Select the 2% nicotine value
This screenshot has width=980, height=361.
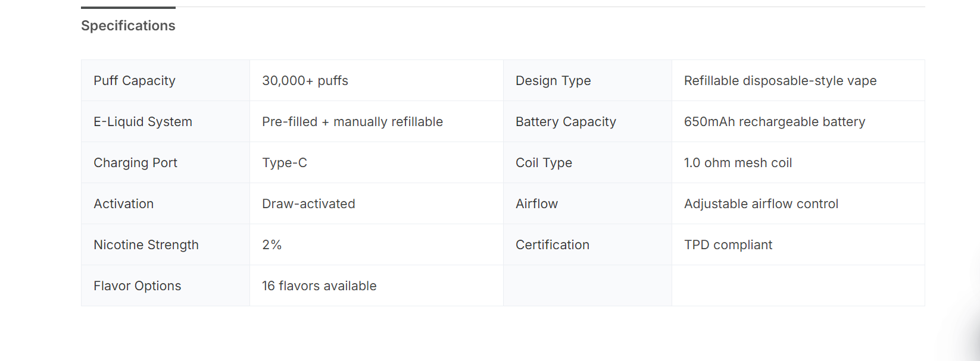coord(271,245)
